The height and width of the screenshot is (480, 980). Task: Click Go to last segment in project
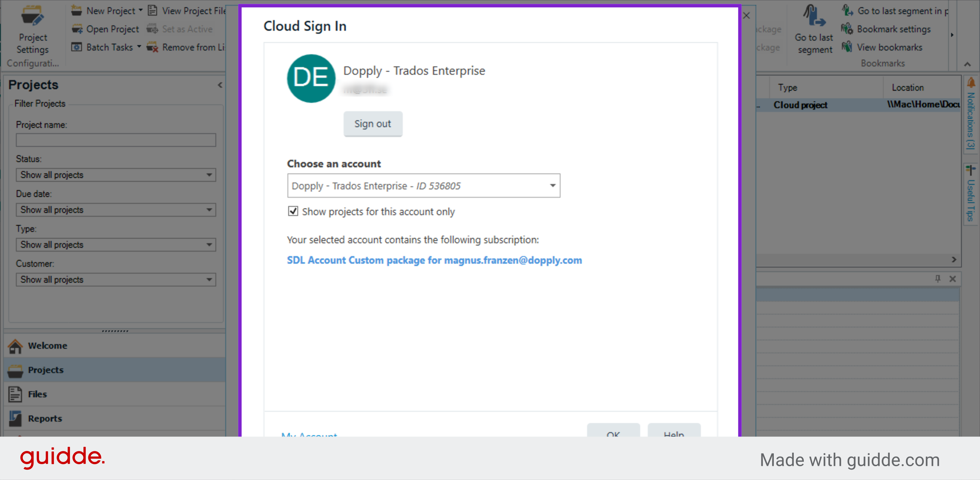click(x=895, y=11)
